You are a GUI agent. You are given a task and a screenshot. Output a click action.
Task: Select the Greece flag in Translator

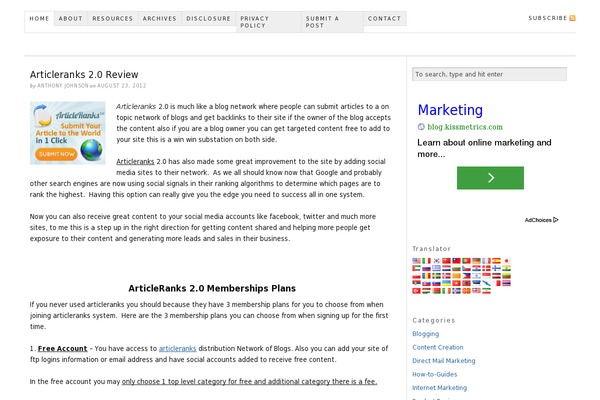coord(436,268)
